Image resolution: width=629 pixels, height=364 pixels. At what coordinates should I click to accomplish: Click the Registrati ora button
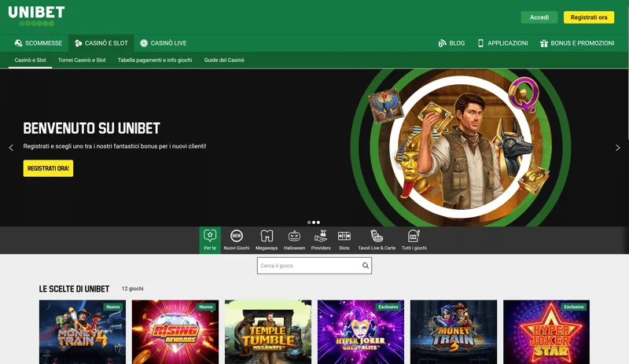(x=589, y=17)
